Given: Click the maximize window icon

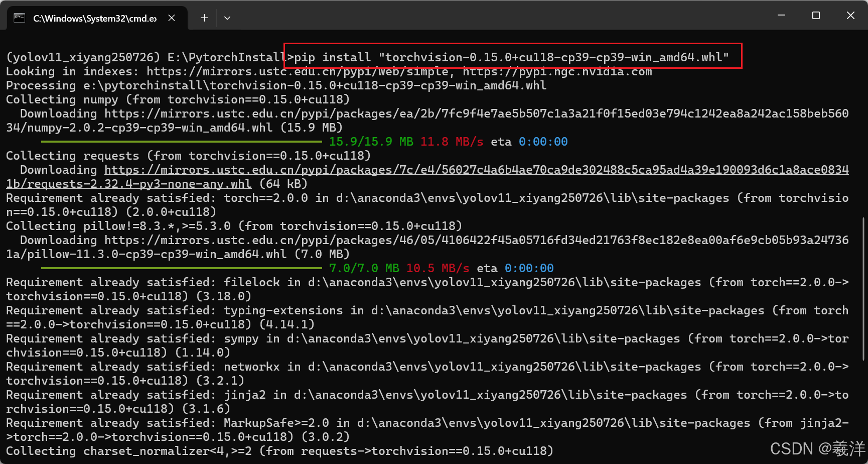Looking at the screenshot, I should pos(816,15).
